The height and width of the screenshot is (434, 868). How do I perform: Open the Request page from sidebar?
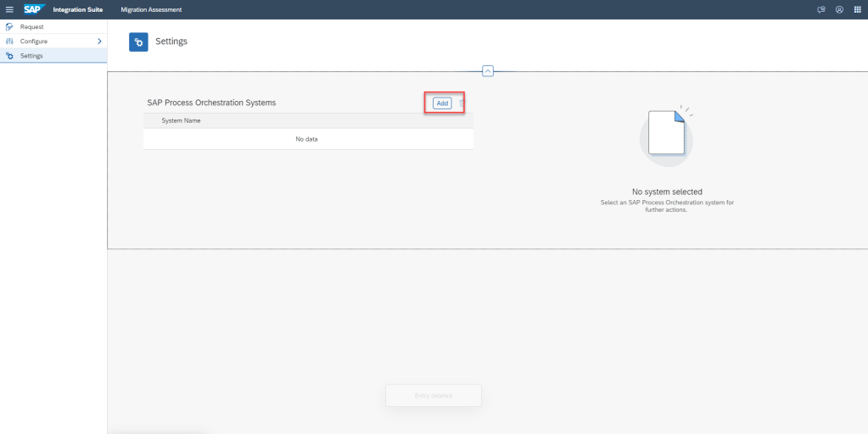coord(32,27)
